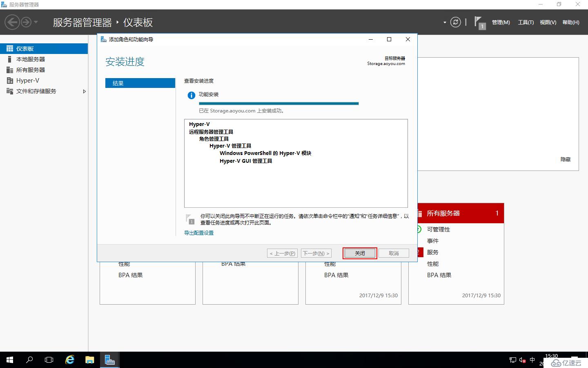Open the navigation history dropdown arrow
The image size is (588, 368).
(36, 22)
